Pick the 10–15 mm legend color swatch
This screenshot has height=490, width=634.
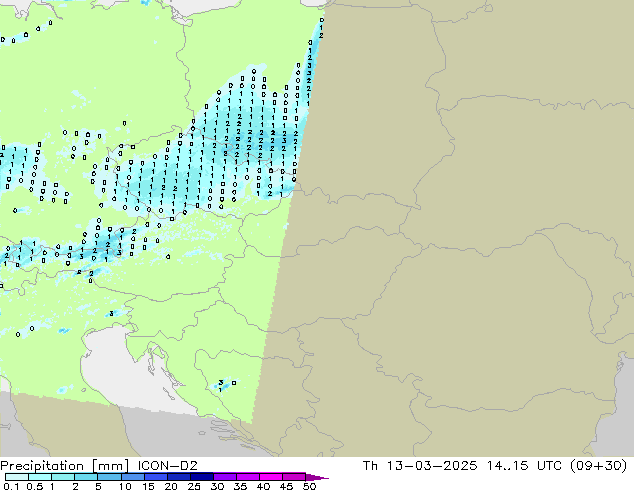[x=132, y=477]
